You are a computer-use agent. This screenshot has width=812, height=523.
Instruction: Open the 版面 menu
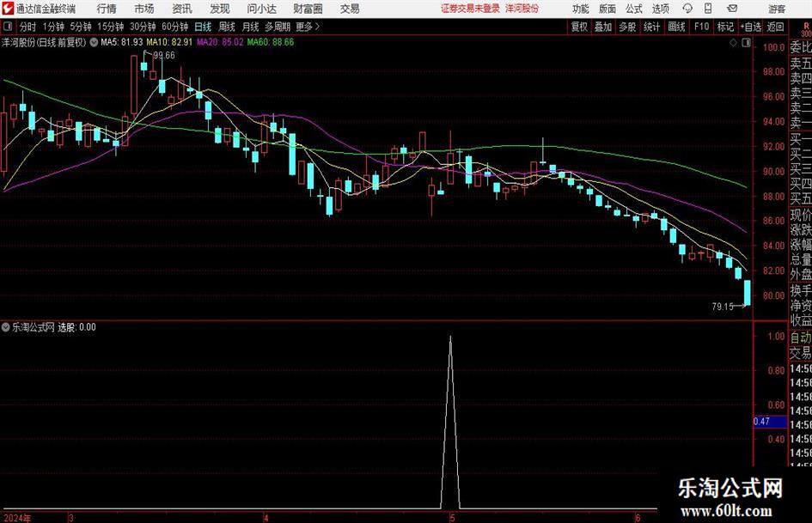[607, 9]
